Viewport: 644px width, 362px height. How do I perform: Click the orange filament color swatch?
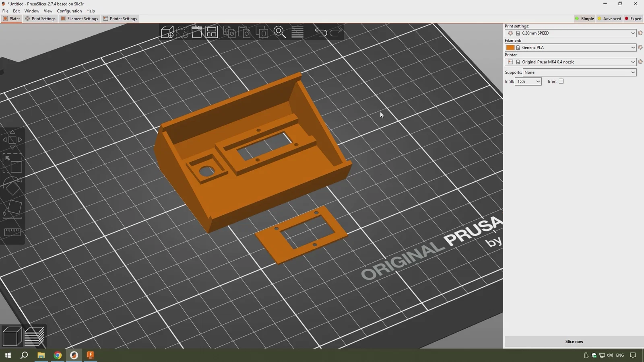click(510, 47)
